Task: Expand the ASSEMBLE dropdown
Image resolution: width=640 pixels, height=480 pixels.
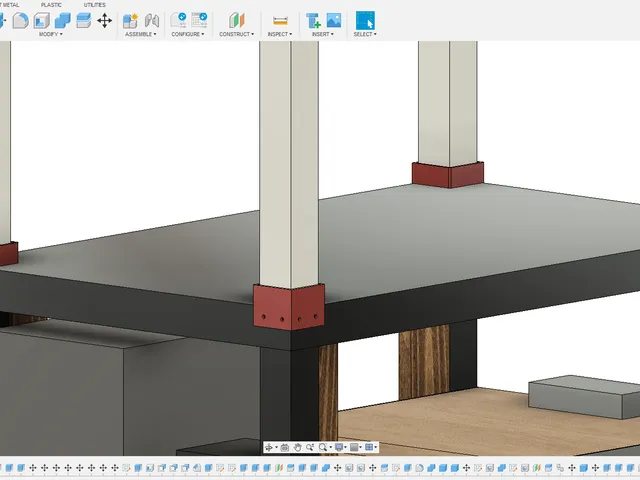Action: point(141,34)
